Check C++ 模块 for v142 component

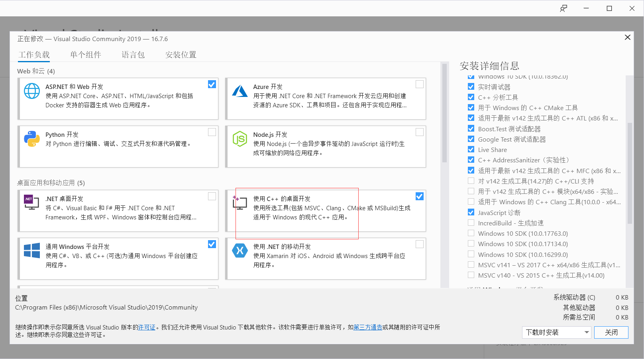(x=471, y=191)
